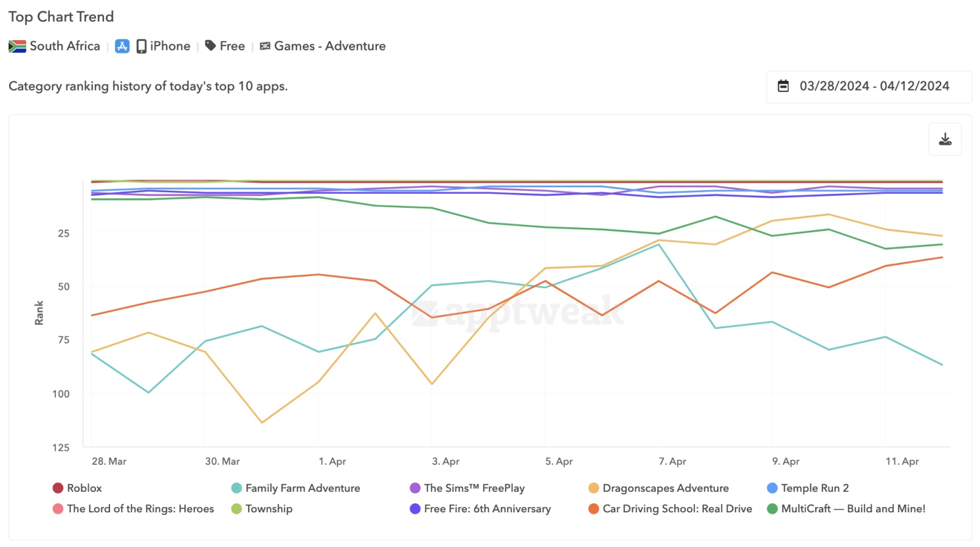980x547 pixels.
Task: Click the blue App Store icon
Action: point(122,45)
